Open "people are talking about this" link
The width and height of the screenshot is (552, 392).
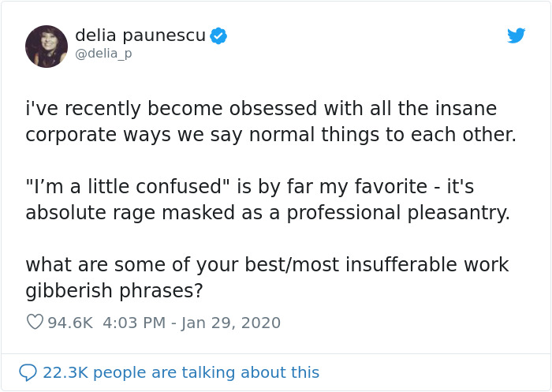(206, 372)
